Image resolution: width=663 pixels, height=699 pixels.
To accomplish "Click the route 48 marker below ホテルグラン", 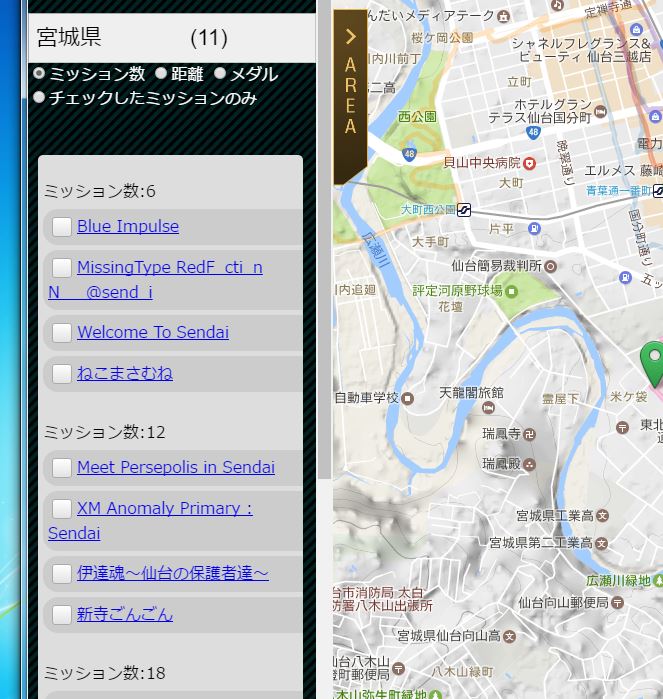I will [x=533, y=132].
